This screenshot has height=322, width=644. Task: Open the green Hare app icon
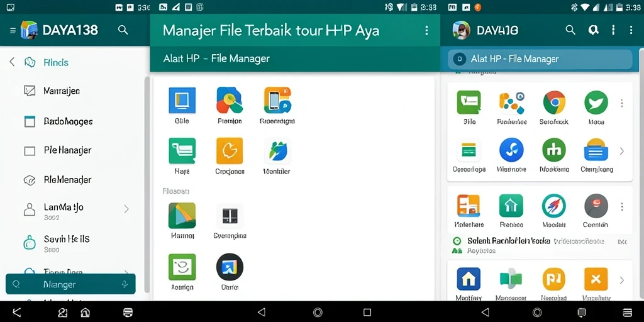tap(182, 151)
